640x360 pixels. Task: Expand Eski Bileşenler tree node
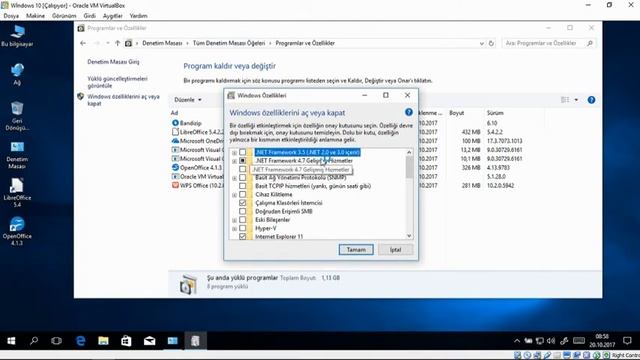(234, 220)
